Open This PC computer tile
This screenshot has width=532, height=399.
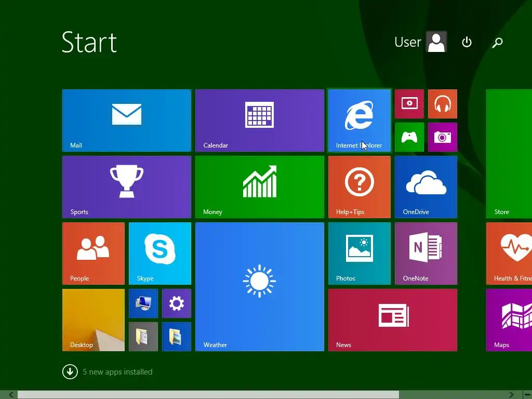143,303
